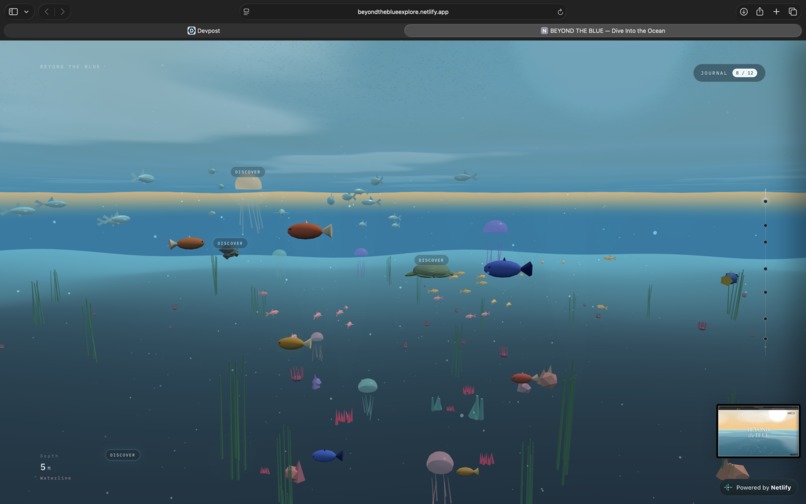Reload the page with the refresh icon
The width and height of the screenshot is (806, 504).
(560, 12)
